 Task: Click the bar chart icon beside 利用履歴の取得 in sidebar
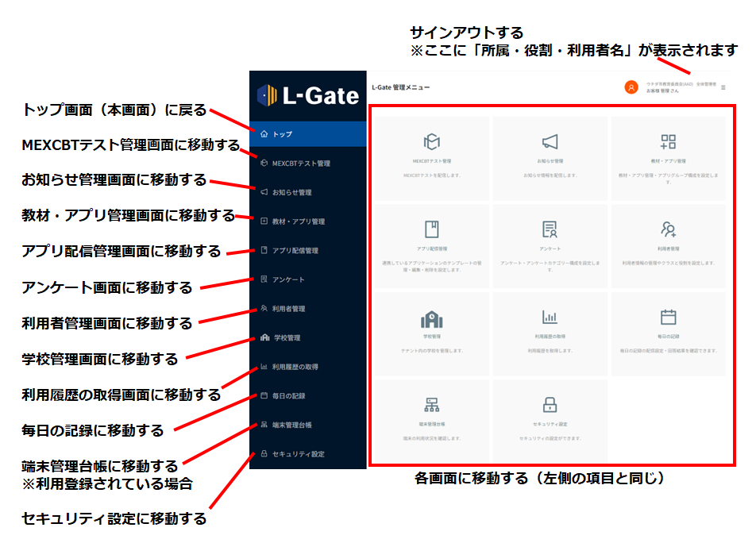pos(264,366)
